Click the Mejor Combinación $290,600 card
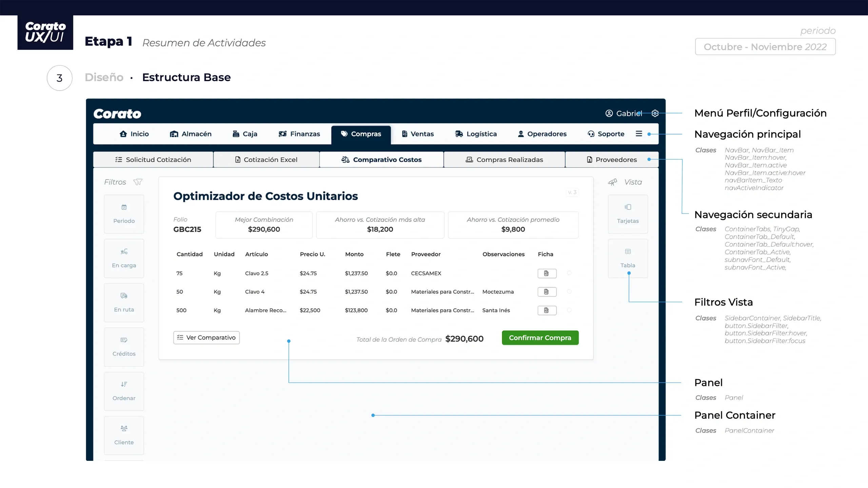Screen dimensions: 868x488 tap(264, 225)
